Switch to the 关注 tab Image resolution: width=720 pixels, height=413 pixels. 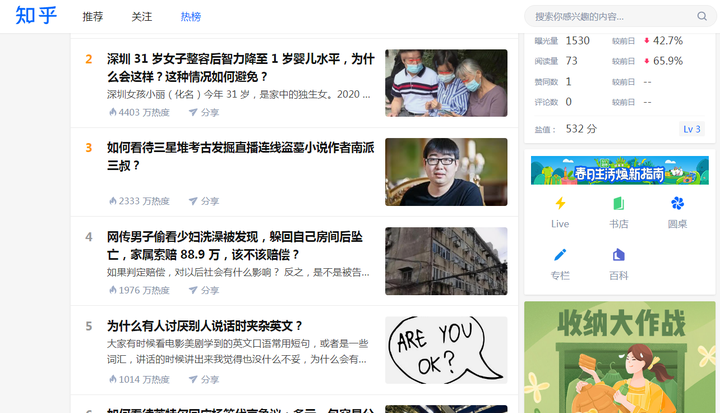141,17
